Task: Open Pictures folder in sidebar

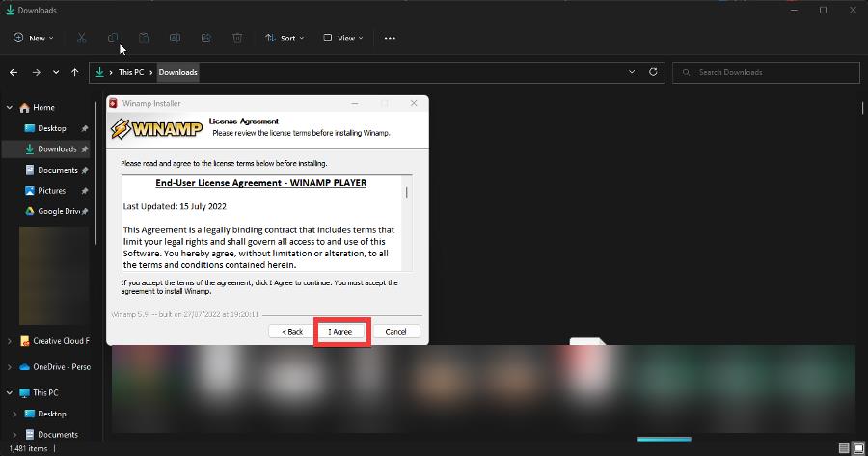Action: (x=51, y=190)
